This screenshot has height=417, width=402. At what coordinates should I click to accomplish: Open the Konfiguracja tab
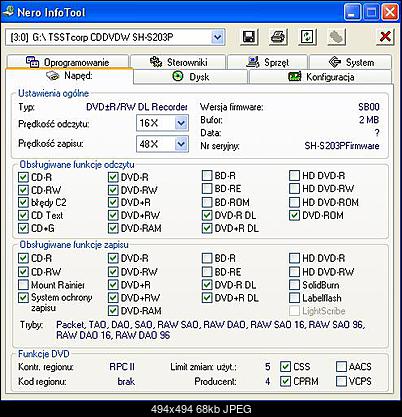320,77
